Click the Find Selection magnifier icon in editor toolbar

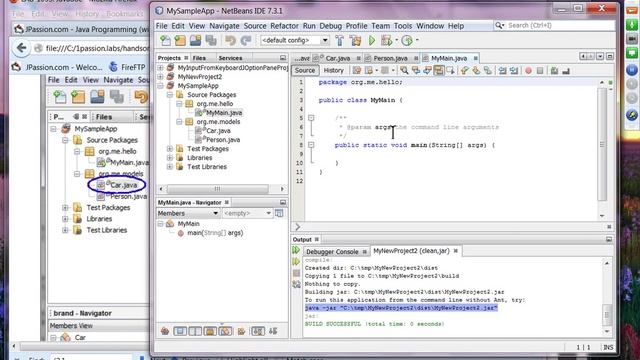click(404, 71)
